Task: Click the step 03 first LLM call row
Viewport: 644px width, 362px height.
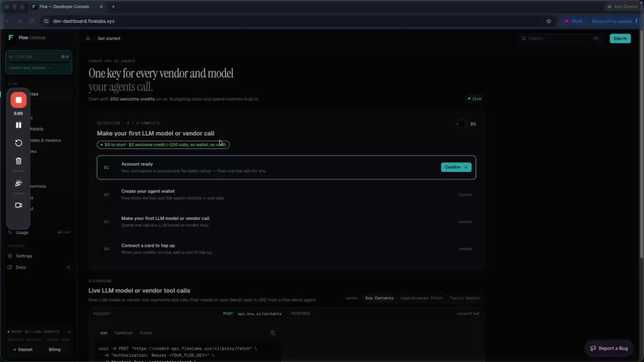Action: pyautogui.click(x=286, y=222)
